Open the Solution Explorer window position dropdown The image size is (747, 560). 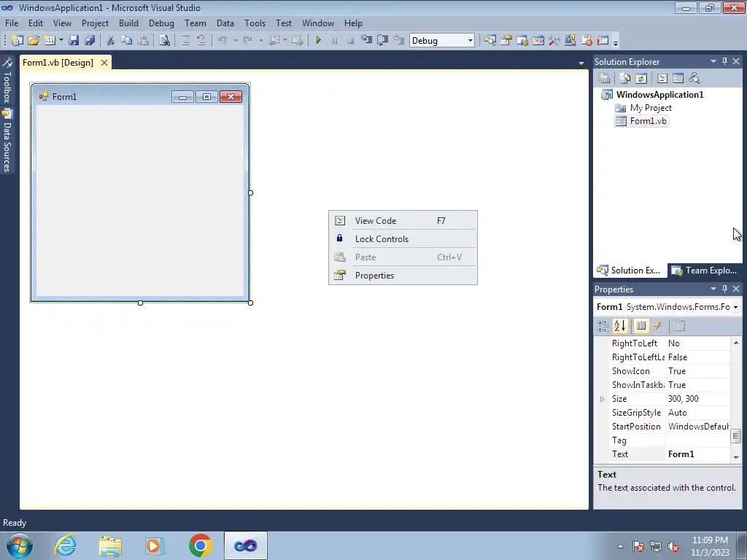click(x=713, y=61)
